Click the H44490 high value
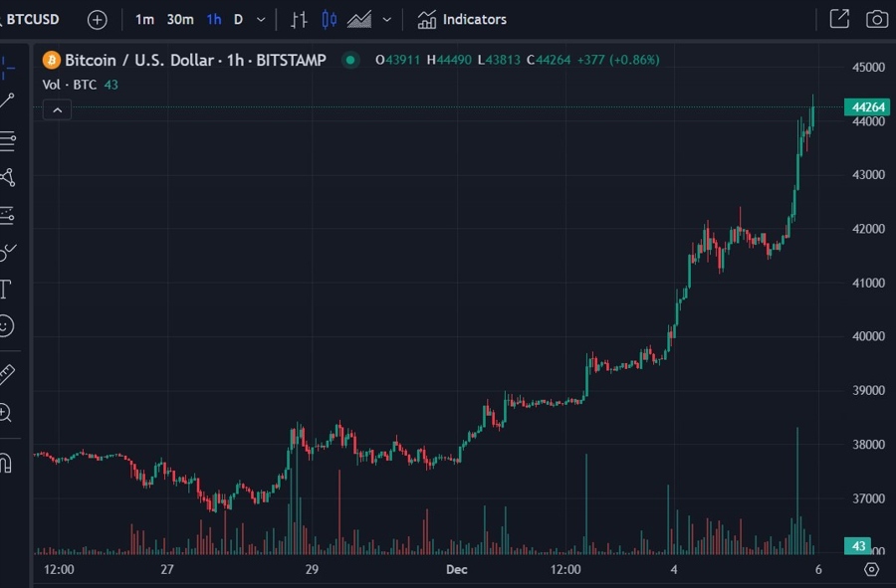The height and width of the screenshot is (588, 896). pyautogui.click(x=449, y=60)
